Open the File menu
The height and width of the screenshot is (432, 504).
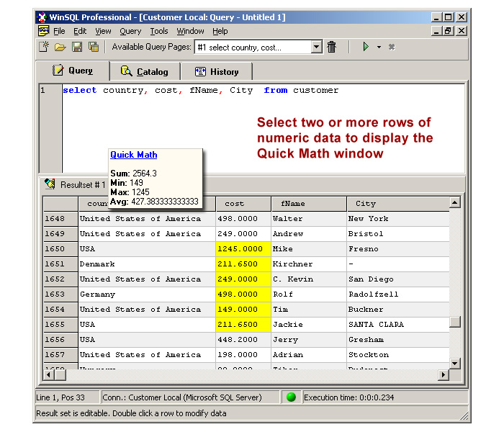pos(59,31)
